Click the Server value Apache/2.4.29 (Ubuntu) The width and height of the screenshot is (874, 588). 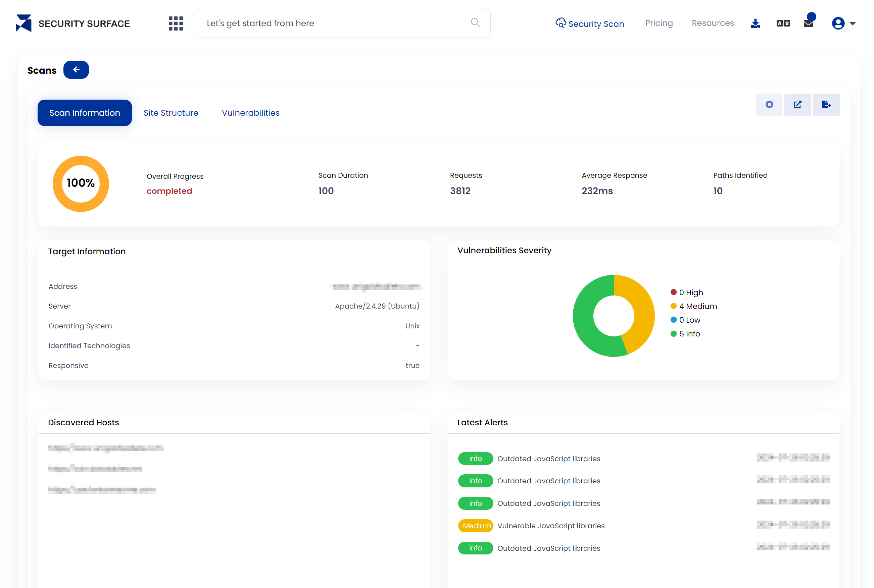(377, 306)
